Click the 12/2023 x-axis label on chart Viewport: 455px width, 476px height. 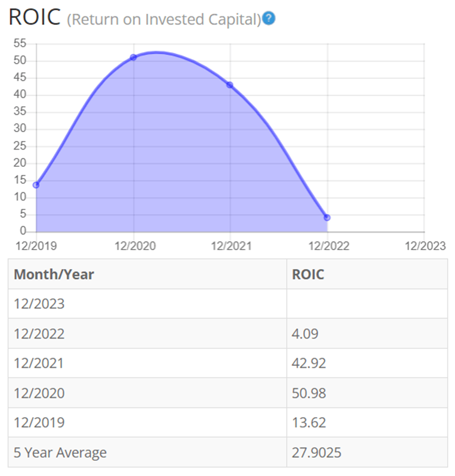click(425, 245)
